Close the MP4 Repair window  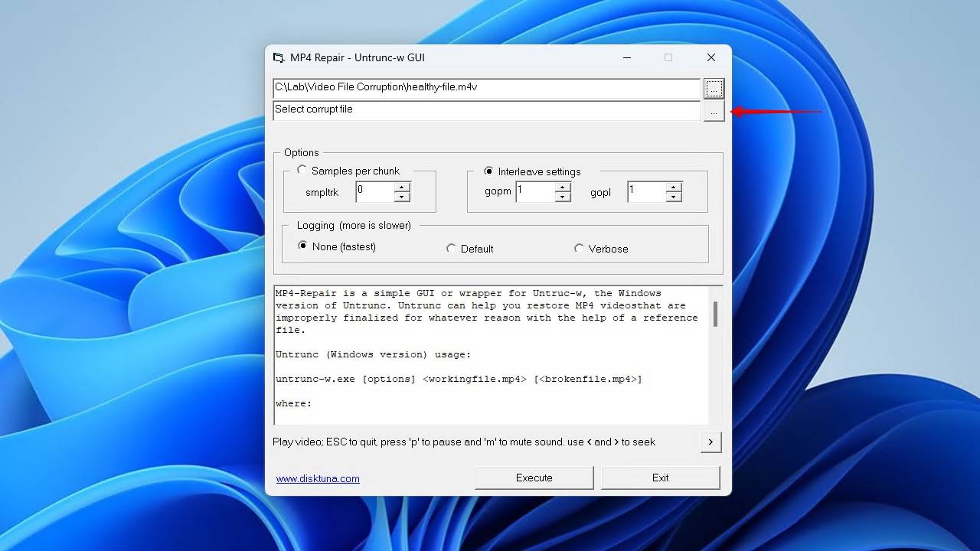click(x=711, y=57)
